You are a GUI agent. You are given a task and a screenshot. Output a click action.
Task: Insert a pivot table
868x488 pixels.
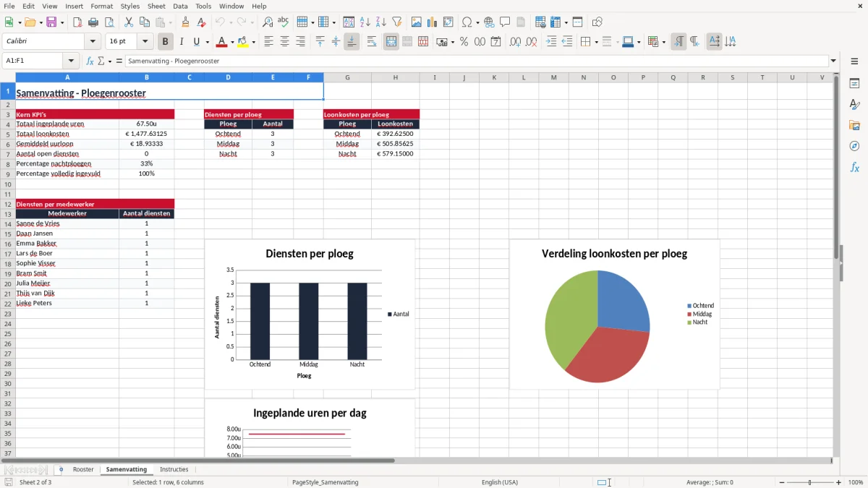[x=448, y=22]
